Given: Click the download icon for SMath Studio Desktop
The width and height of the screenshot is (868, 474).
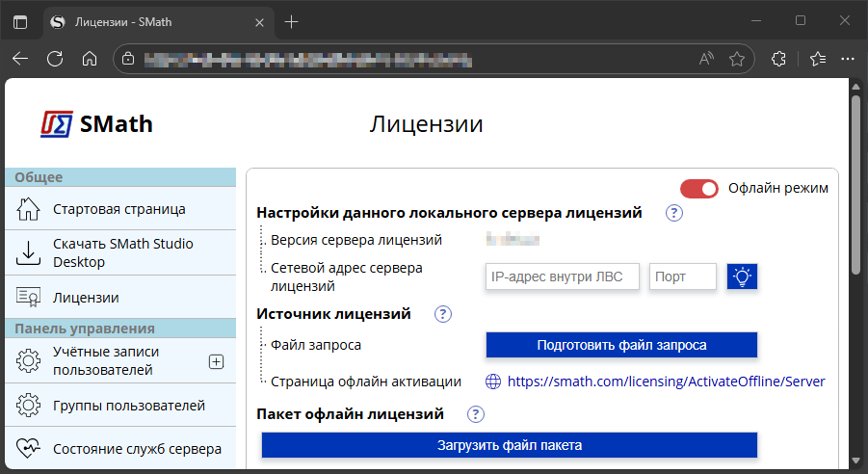Looking at the screenshot, I should pos(28,252).
